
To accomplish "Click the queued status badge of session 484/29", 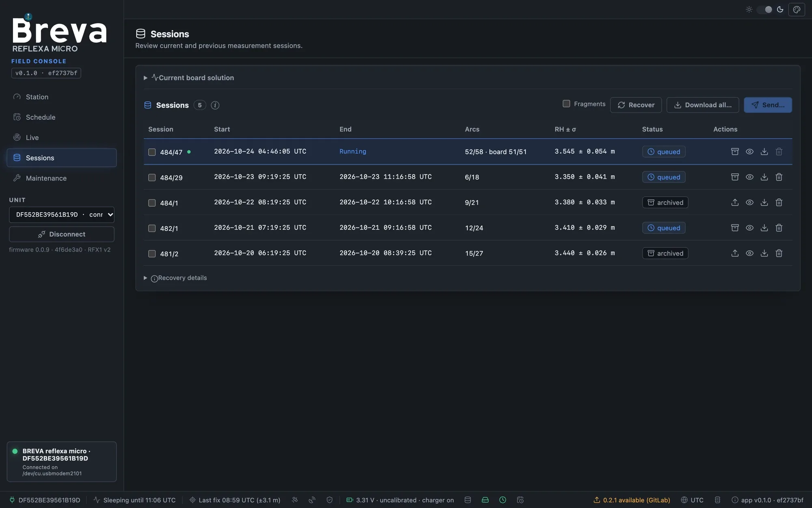I will pos(664,177).
